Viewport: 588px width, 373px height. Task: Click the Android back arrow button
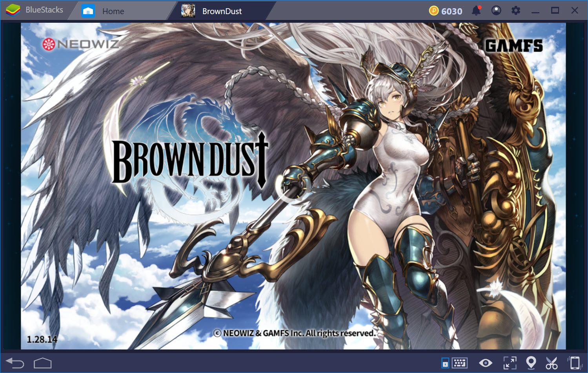[15, 363]
